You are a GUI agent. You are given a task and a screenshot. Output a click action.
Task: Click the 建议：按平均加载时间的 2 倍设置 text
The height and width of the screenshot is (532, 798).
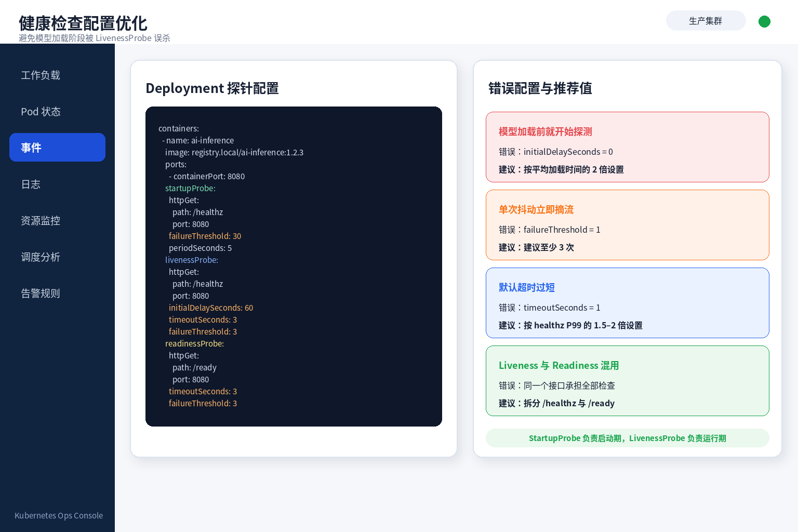click(x=561, y=169)
